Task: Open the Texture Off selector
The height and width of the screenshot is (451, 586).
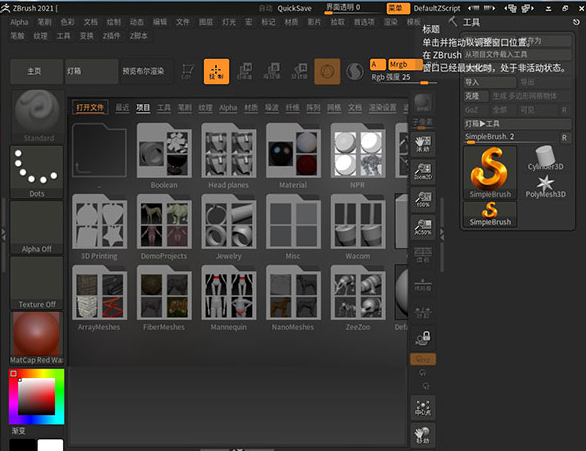Action: (x=36, y=282)
